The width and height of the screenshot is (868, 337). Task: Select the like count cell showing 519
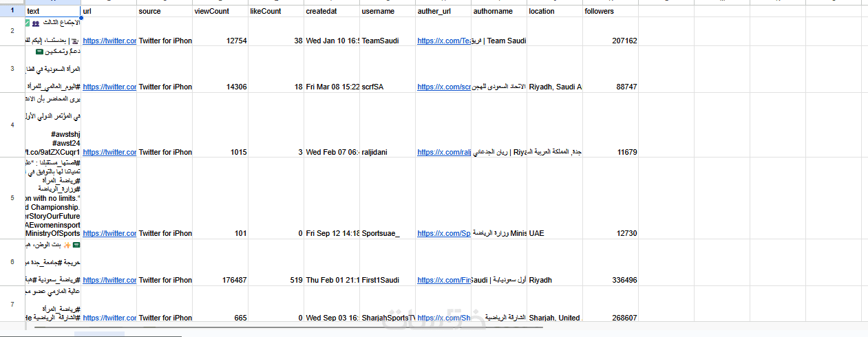(x=275, y=280)
